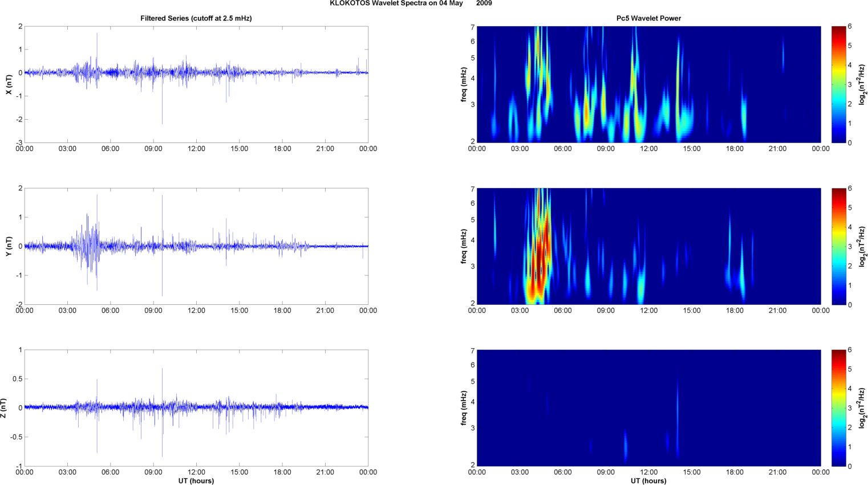Screen dimensions: 868x485
Task: Click inside the Z component time series plot
Action: 196,408
